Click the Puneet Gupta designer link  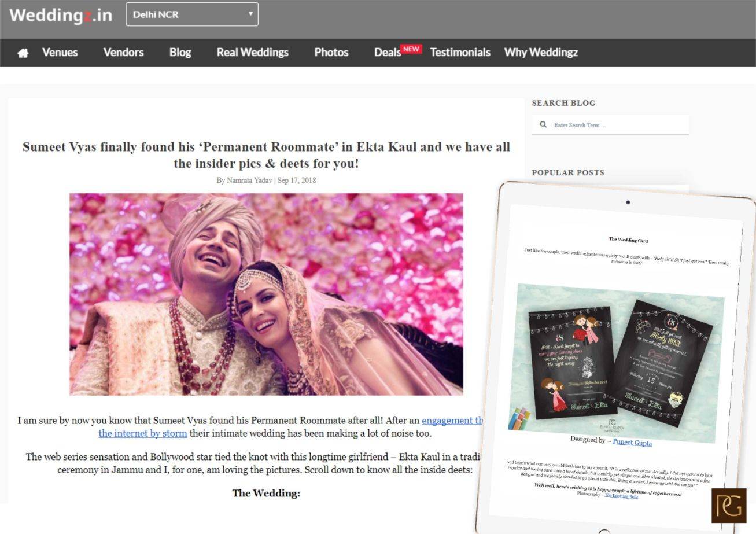632,443
